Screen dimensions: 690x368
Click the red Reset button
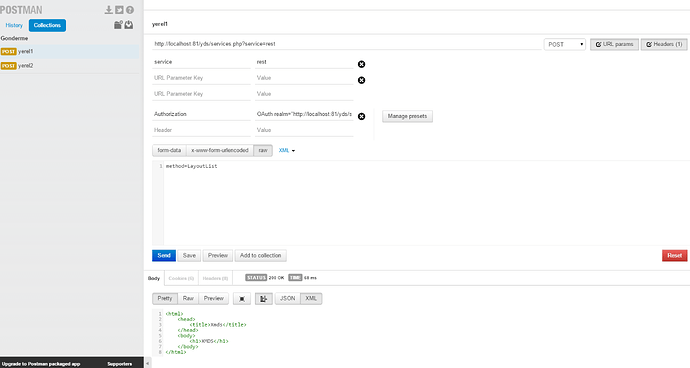675,256
